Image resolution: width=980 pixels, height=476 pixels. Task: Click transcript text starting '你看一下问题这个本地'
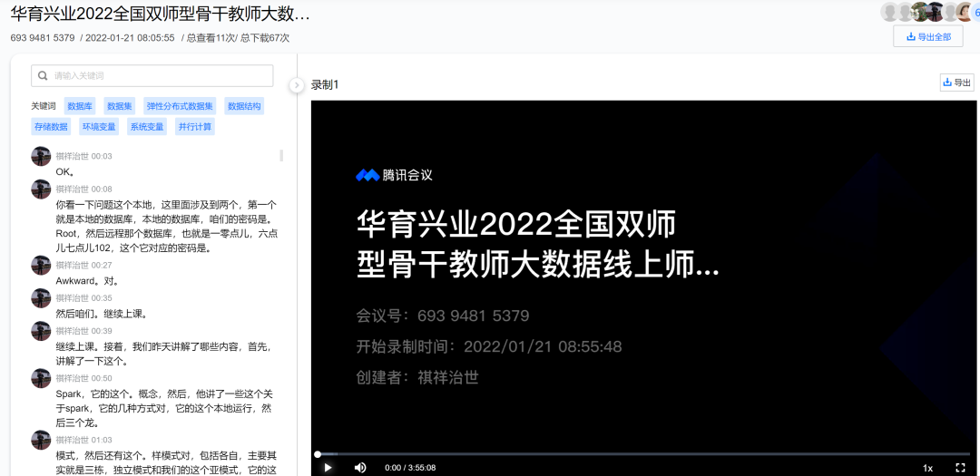(x=167, y=226)
